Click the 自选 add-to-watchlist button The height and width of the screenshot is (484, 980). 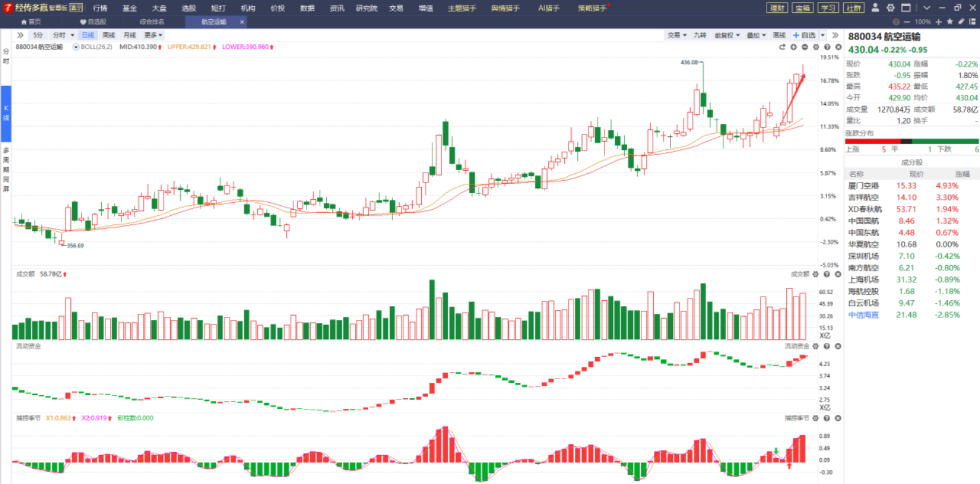[804, 35]
